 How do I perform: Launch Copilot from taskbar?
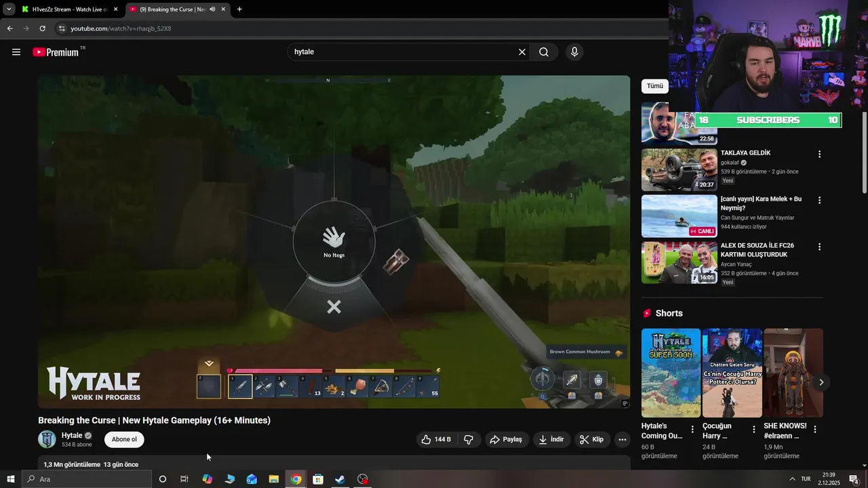click(x=208, y=479)
